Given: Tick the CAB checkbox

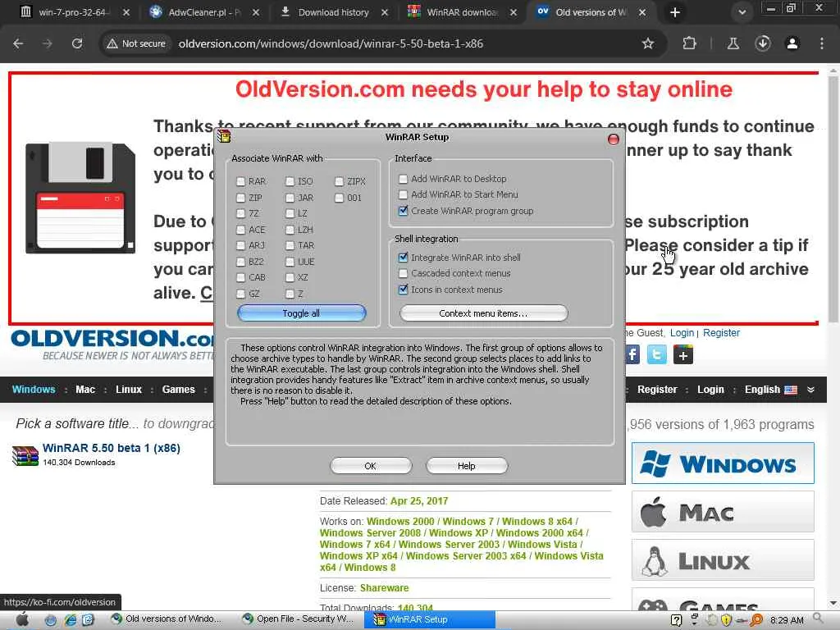Looking at the screenshot, I should pyautogui.click(x=240, y=277).
